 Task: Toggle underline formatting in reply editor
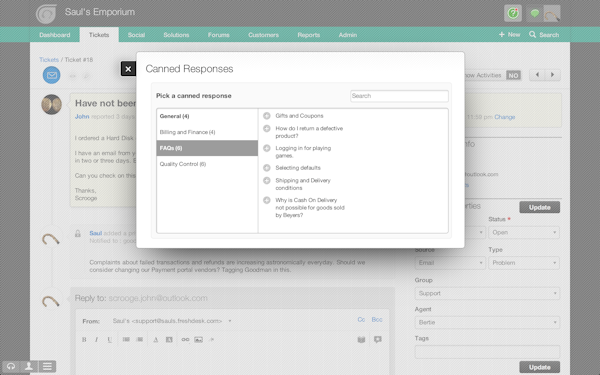click(109, 339)
